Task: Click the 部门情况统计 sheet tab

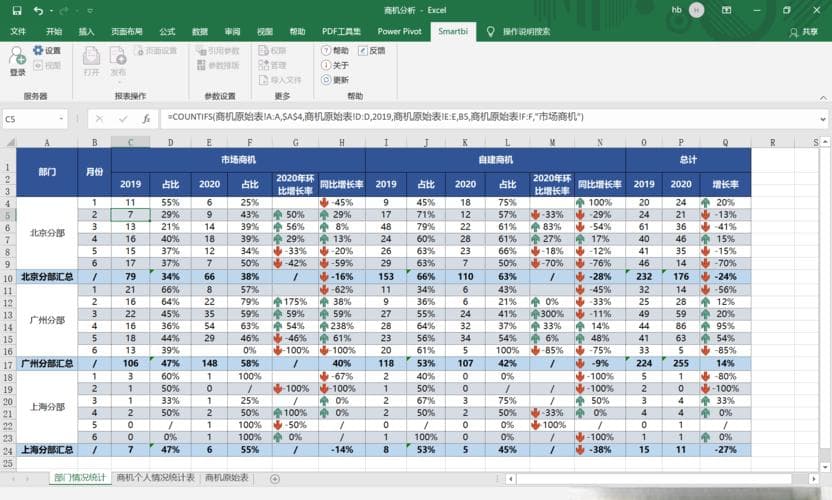Action: tap(80, 478)
